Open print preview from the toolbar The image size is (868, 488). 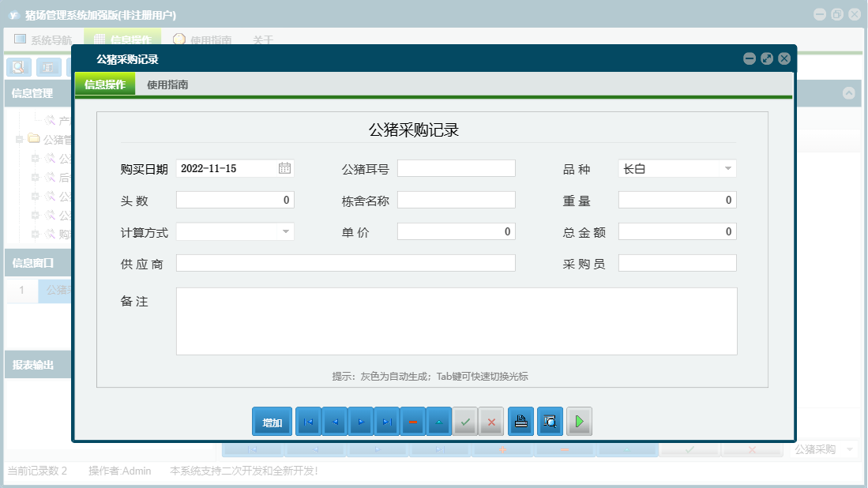(x=549, y=421)
